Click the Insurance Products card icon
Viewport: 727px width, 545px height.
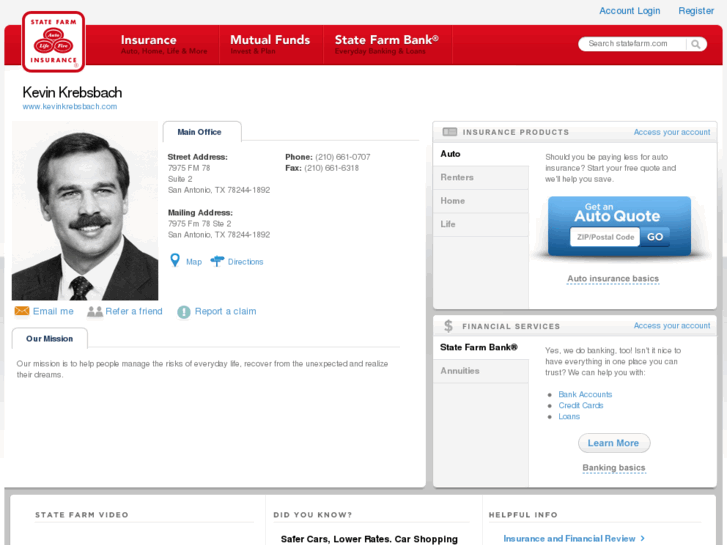point(449,132)
